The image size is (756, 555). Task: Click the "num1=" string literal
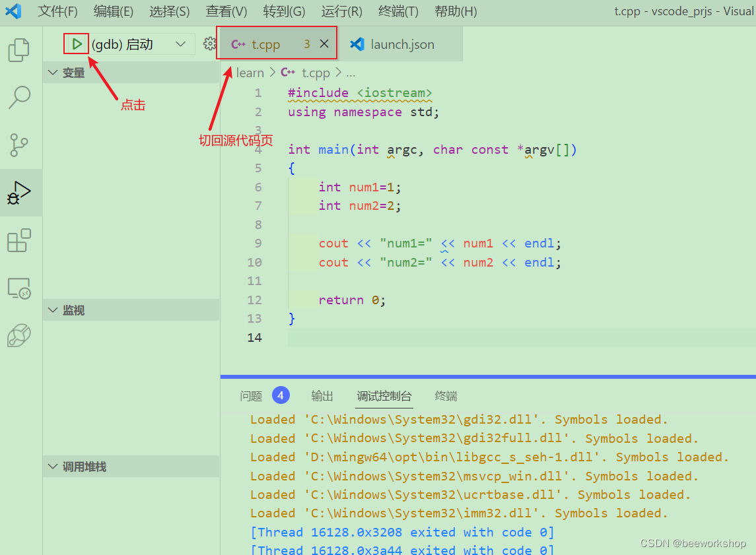tap(405, 244)
